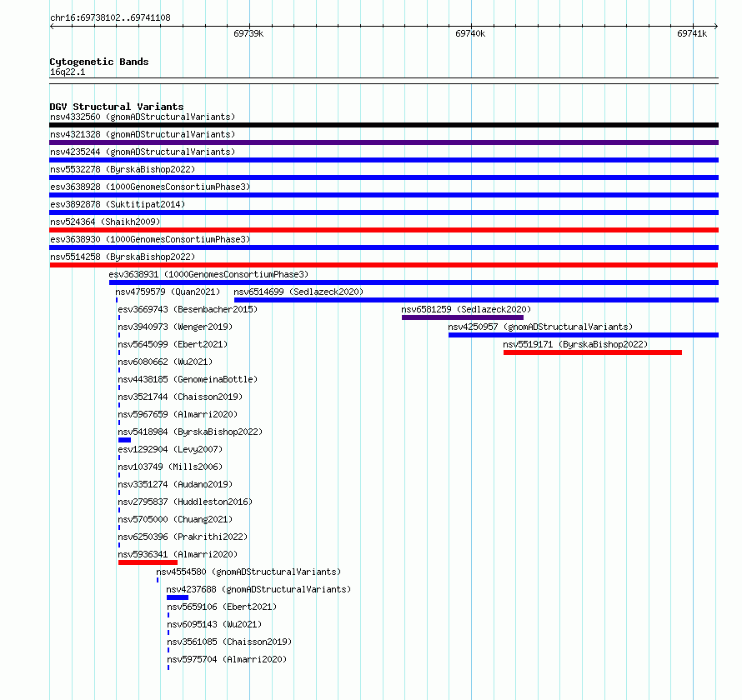Click the ruler's right arrow end

tap(716, 26)
